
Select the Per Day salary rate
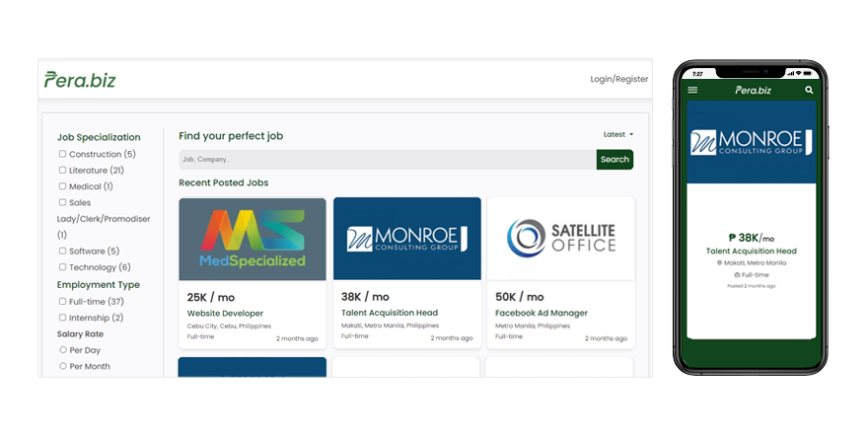(63, 350)
